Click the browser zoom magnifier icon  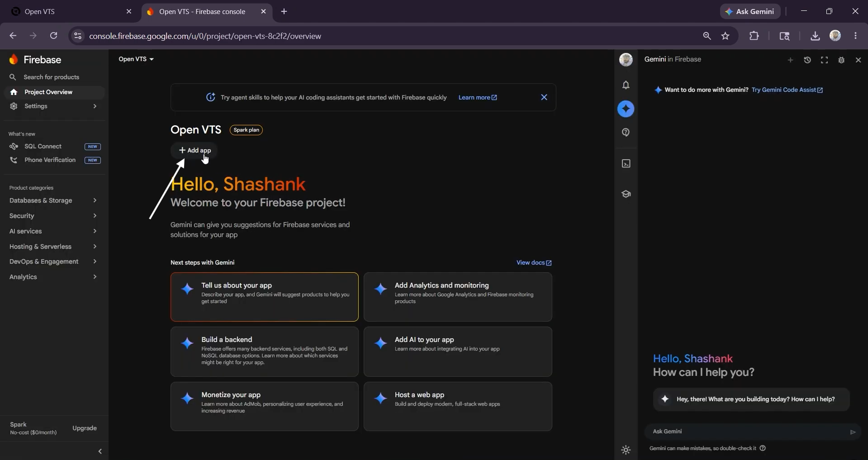(707, 36)
